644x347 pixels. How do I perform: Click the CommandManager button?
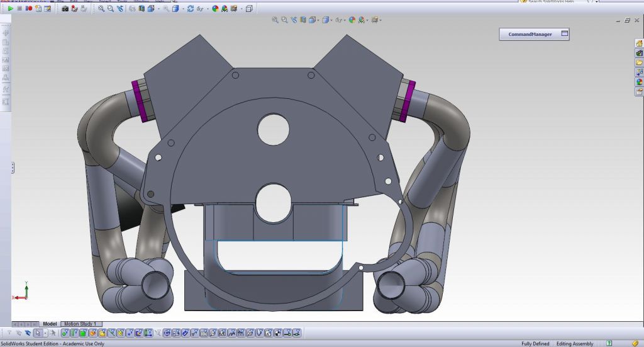pos(530,34)
